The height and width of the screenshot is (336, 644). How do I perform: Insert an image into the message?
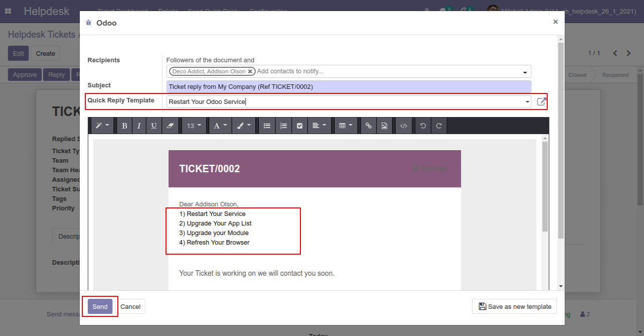point(384,126)
